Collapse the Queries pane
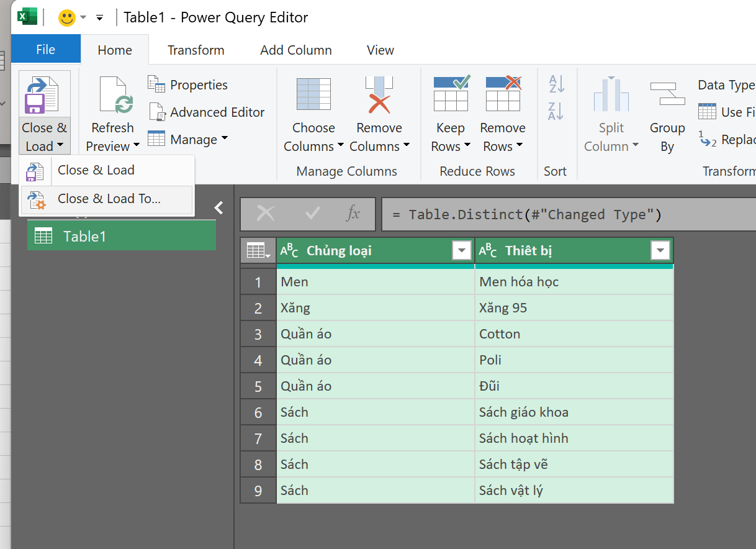This screenshot has height=549, width=756. tap(218, 208)
